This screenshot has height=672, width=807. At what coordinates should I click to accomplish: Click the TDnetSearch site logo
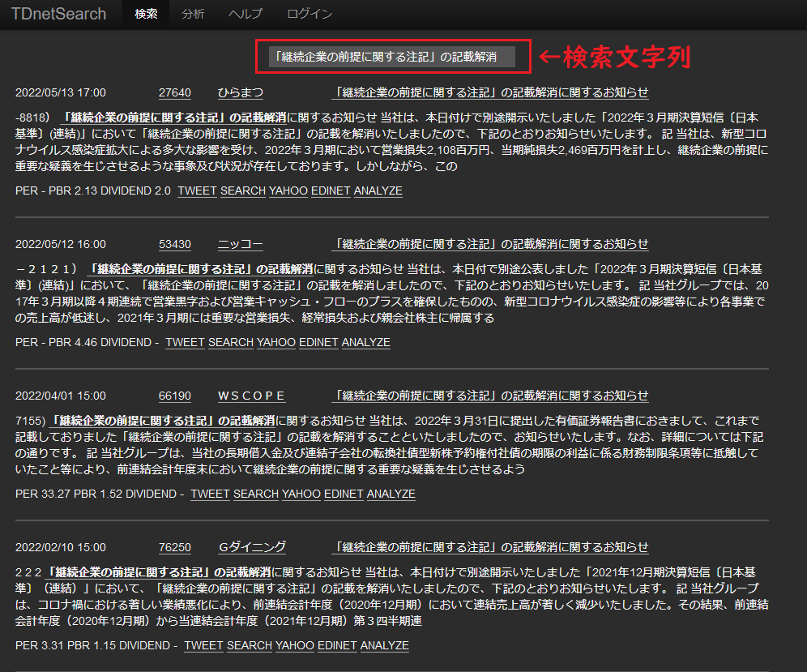tap(59, 14)
